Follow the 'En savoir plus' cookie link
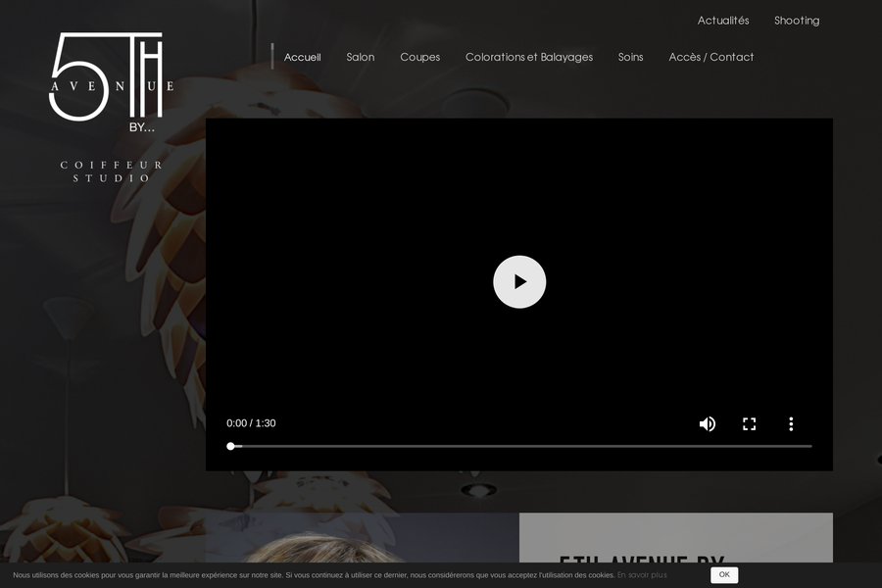 642,575
